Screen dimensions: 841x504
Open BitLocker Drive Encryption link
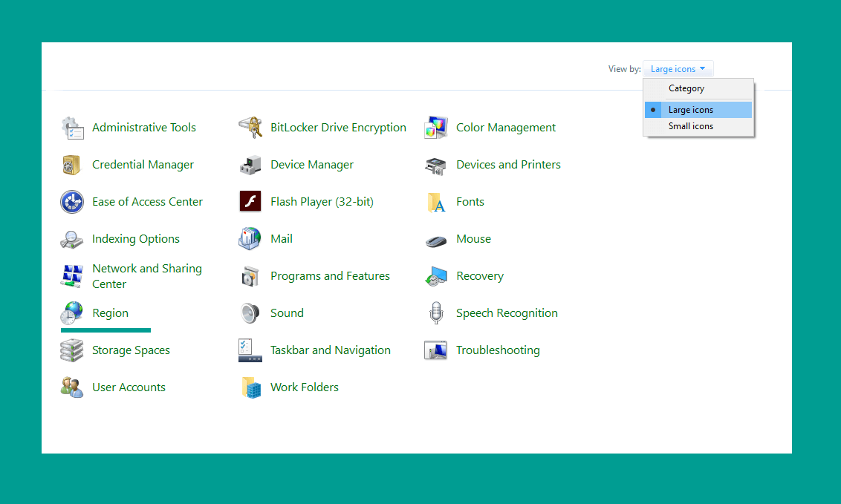point(338,128)
